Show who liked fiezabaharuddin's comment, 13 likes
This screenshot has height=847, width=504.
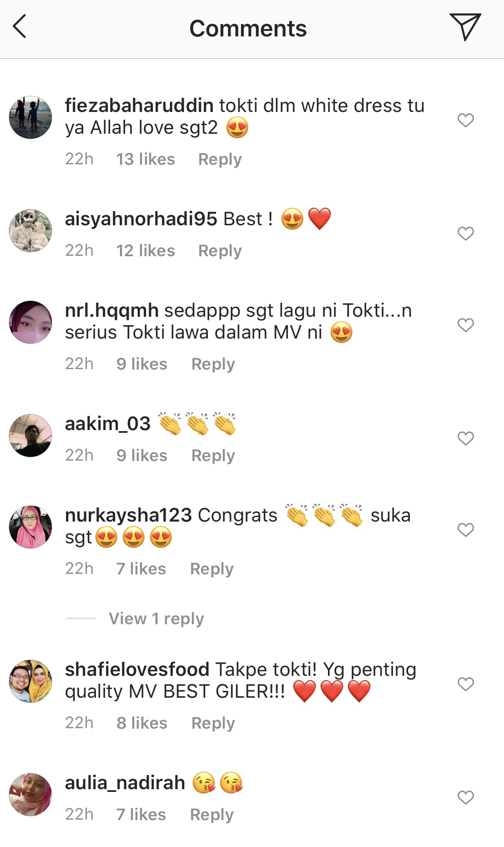[x=146, y=159]
